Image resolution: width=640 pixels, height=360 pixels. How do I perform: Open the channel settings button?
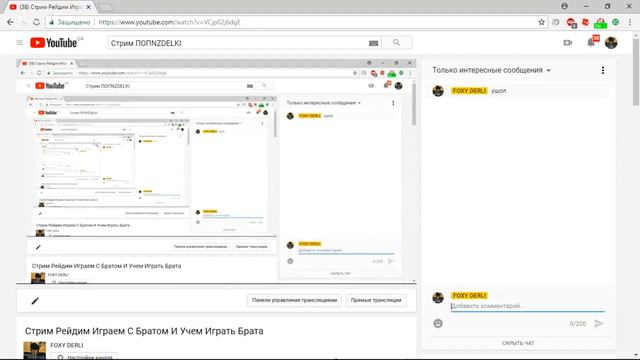[84, 356]
